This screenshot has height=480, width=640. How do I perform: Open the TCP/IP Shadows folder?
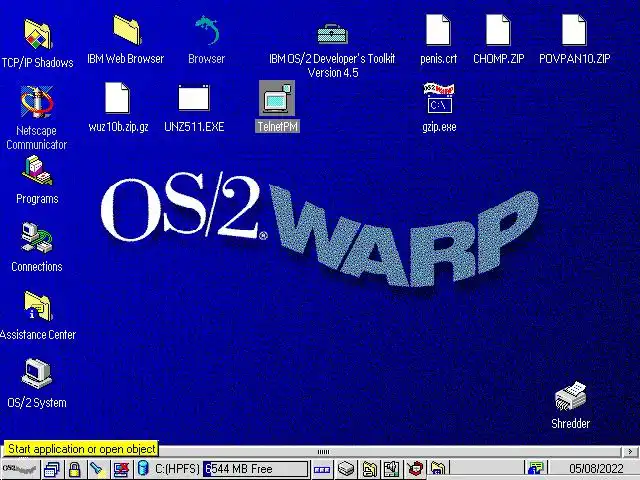point(38,35)
